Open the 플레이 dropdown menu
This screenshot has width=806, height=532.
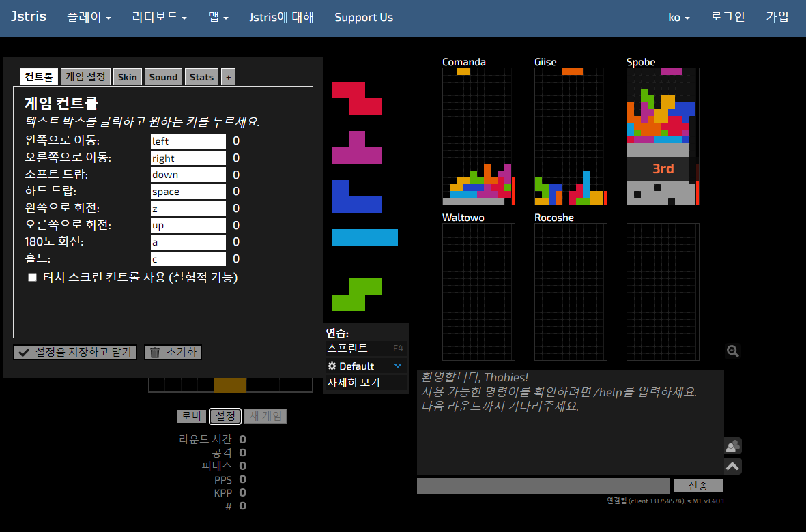[89, 17]
